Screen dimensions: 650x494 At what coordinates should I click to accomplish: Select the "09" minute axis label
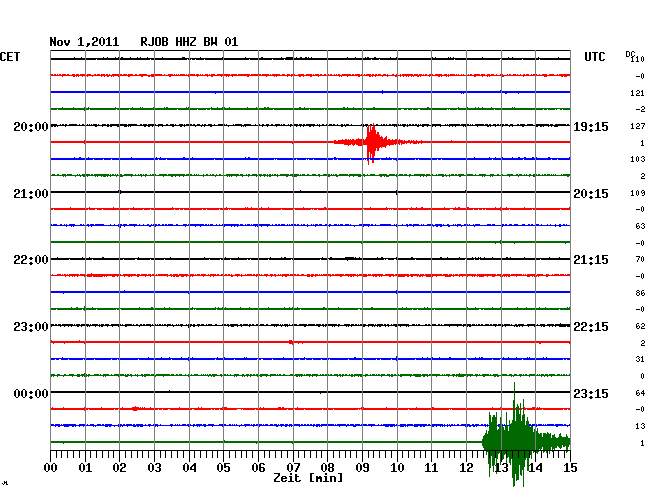[x=362, y=467]
